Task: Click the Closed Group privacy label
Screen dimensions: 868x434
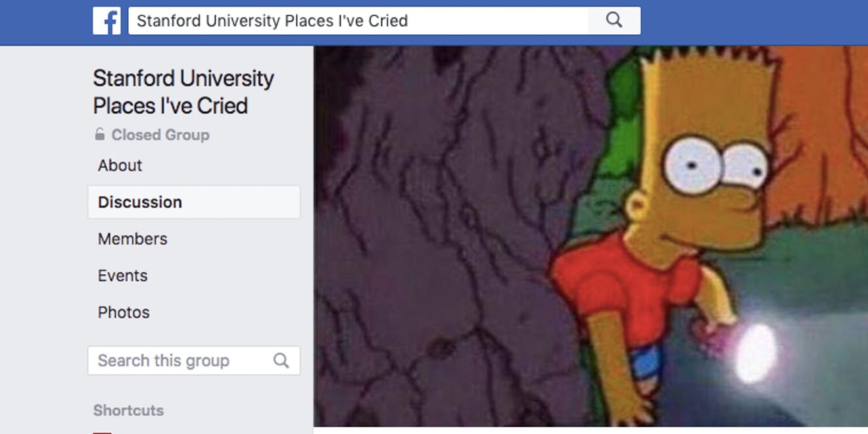Action: [160, 135]
